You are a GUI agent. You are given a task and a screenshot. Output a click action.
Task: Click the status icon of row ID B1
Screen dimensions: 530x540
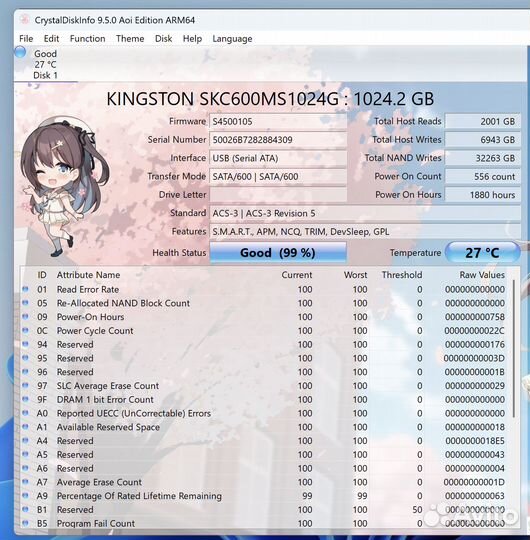[x=25, y=509]
